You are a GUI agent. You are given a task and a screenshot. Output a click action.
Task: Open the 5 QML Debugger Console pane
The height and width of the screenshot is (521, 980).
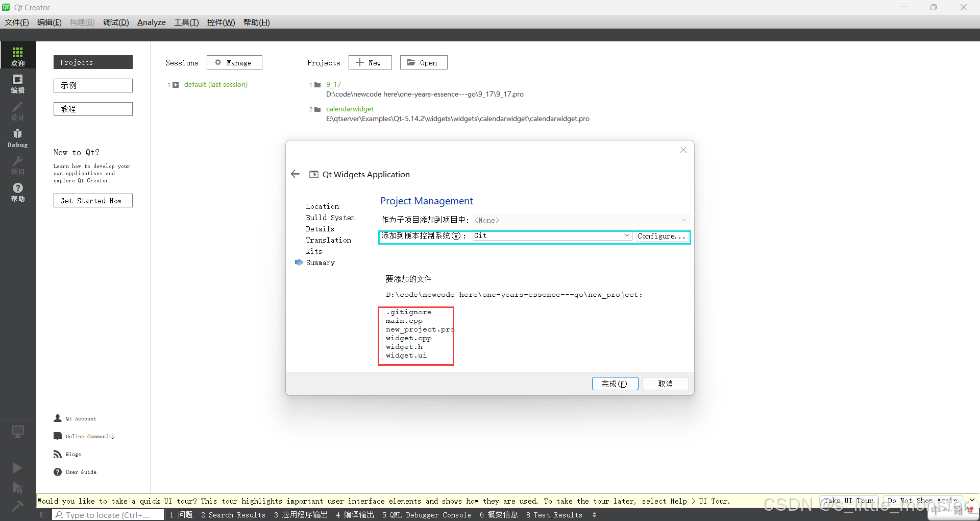427,515
